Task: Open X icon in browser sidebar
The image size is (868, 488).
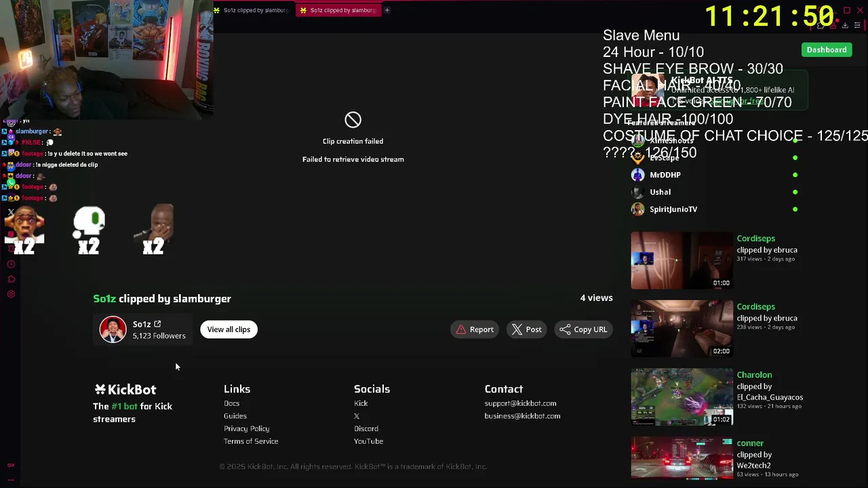Action: [11, 213]
